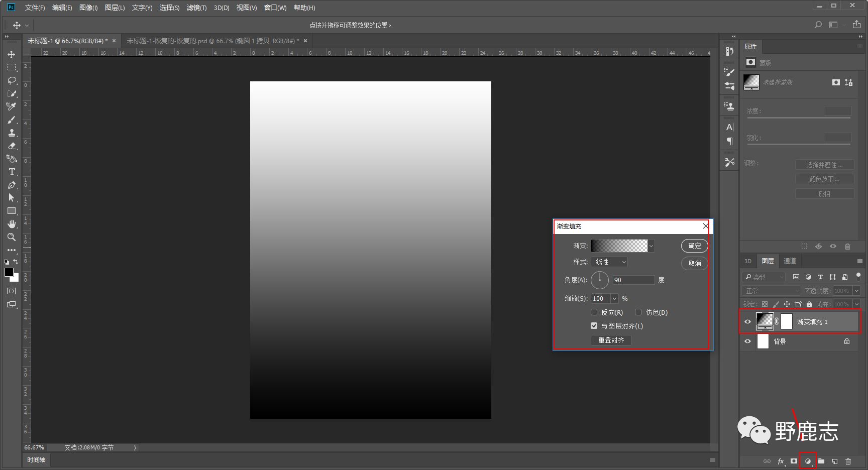868x470 pixels.
Task: Click the delete layer trash icon
Action: (x=848, y=461)
